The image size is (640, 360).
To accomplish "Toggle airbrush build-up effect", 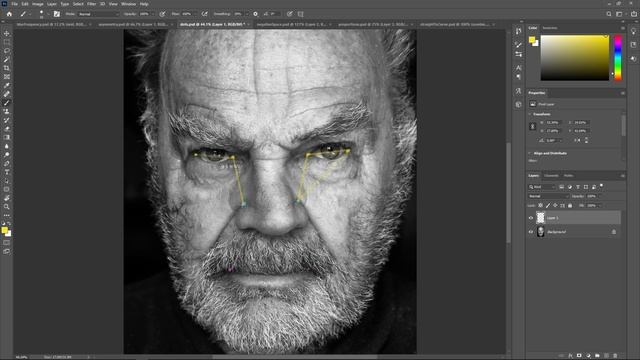I will (x=204, y=14).
